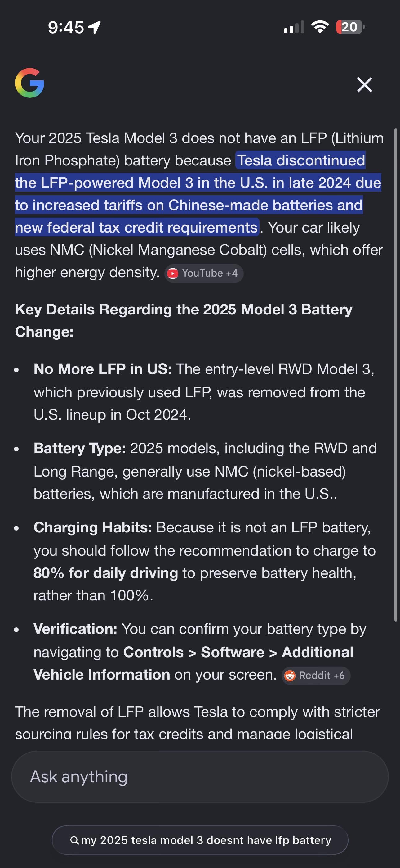Open the YouTube +4 sources chip
400x868 pixels.
(x=204, y=273)
